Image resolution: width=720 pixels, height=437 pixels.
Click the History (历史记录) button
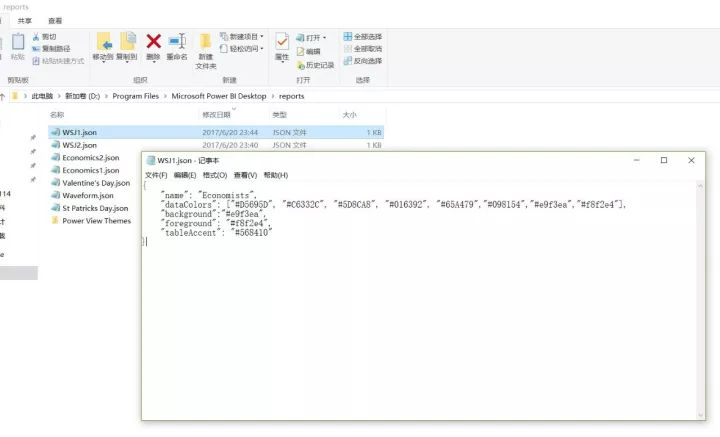315,65
